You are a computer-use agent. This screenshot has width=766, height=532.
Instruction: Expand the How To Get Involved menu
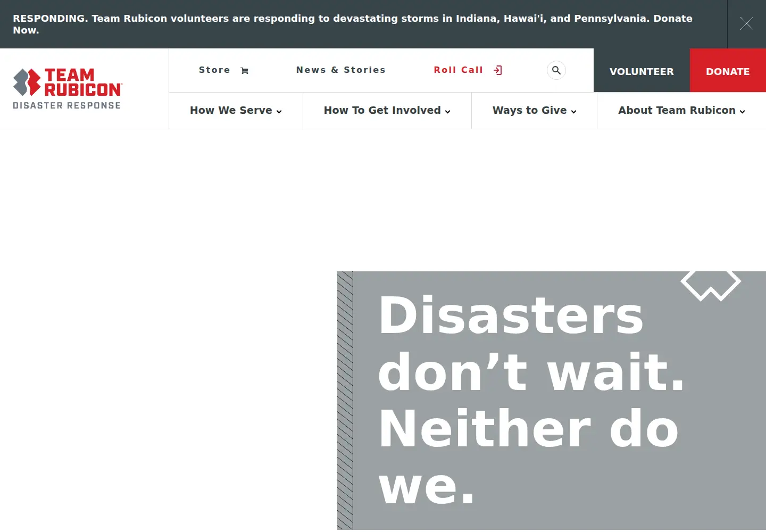click(x=387, y=111)
